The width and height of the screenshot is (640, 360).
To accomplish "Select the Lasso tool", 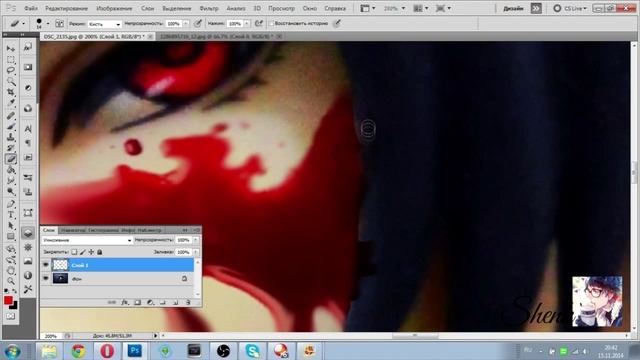I will point(11,70).
